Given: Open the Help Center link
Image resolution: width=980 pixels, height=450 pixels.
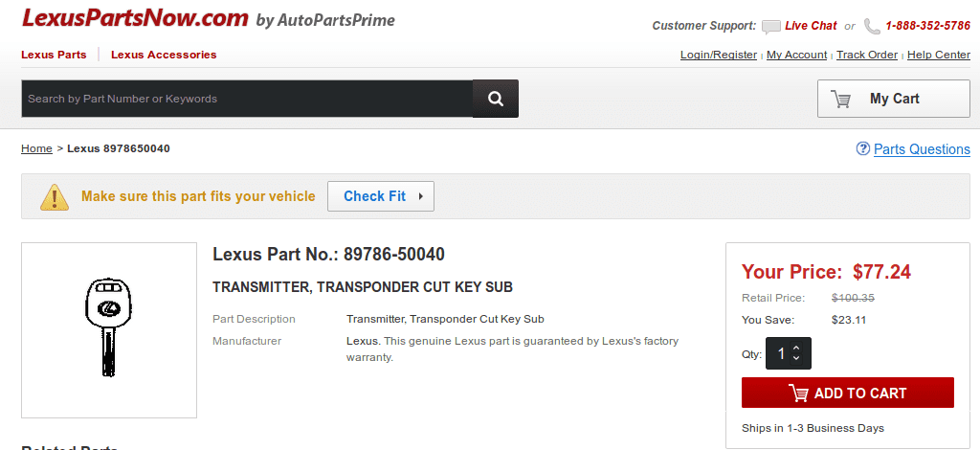Looking at the screenshot, I should click(x=939, y=55).
